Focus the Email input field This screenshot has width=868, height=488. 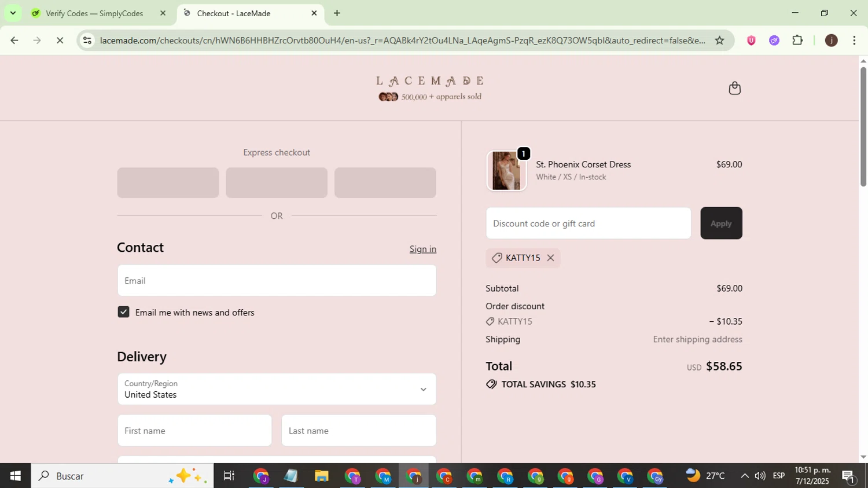coord(277,281)
